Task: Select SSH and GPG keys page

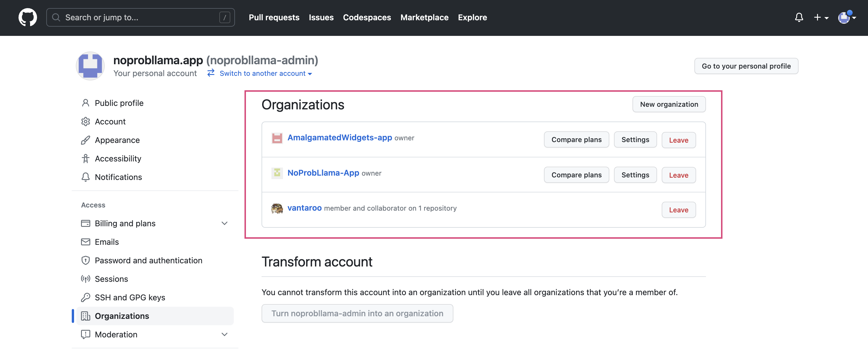Action: [155, 297]
